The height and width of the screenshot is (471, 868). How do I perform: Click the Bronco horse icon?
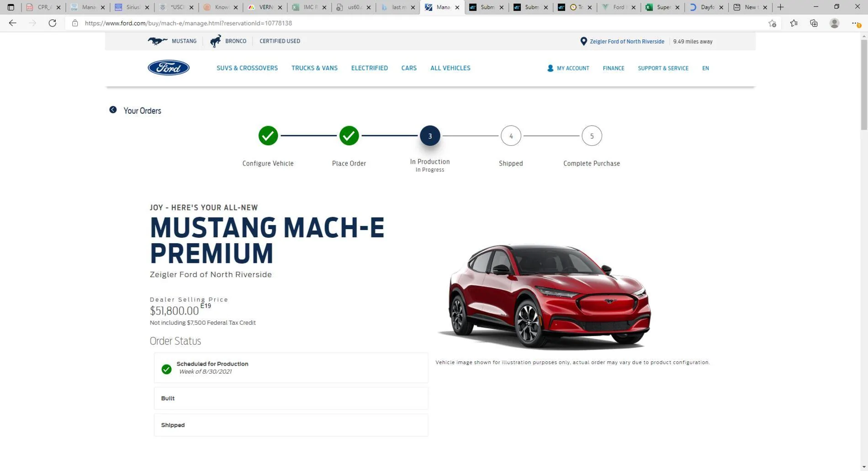pos(215,41)
